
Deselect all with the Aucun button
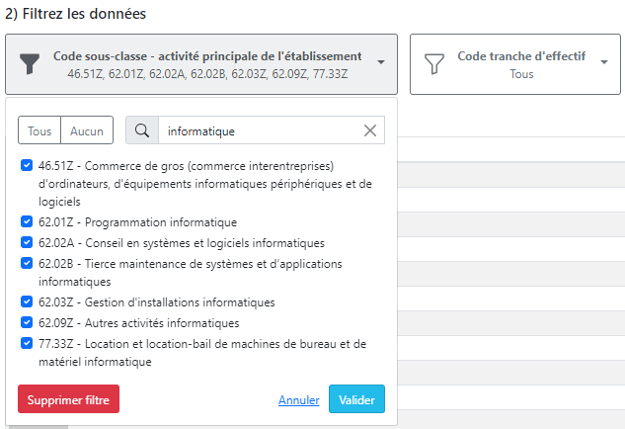[x=87, y=131]
